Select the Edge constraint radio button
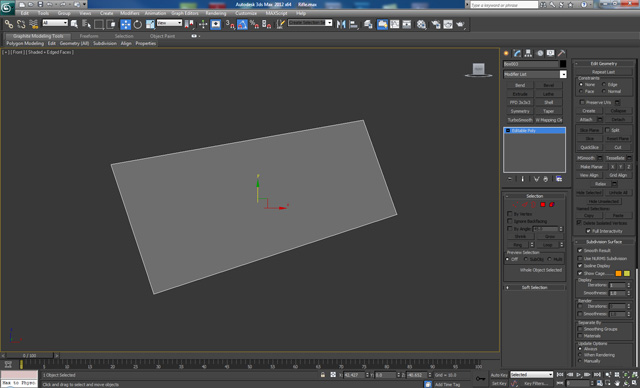The image size is (640, 388). 604,84
